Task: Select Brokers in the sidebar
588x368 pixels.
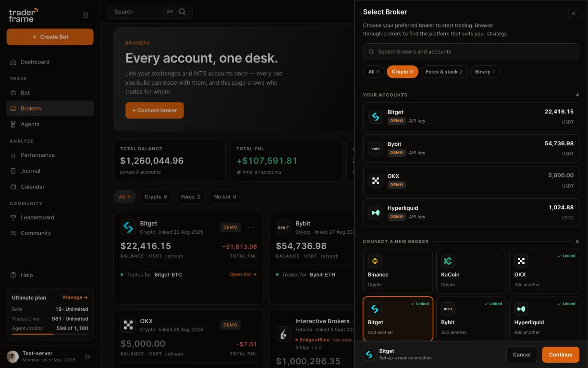Action: [50, 108]
